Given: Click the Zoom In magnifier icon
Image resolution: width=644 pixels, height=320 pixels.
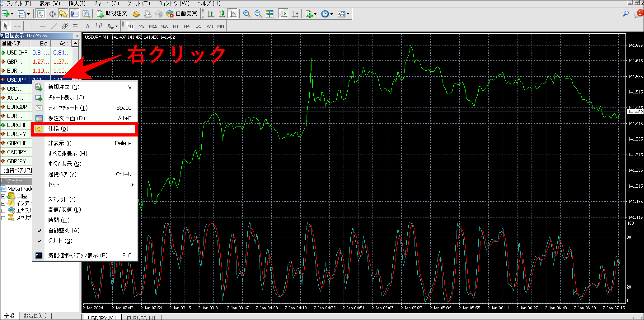Looking at the screenshot, I should [246, 14].
